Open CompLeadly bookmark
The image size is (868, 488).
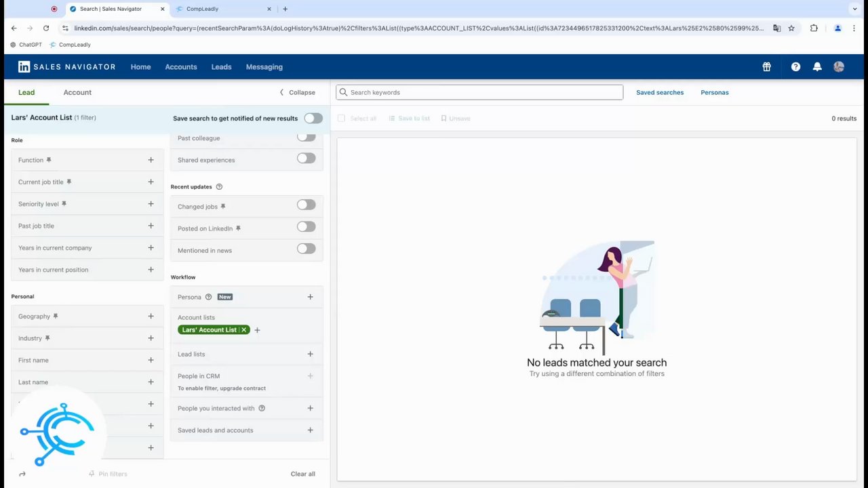tap(70, 45)
